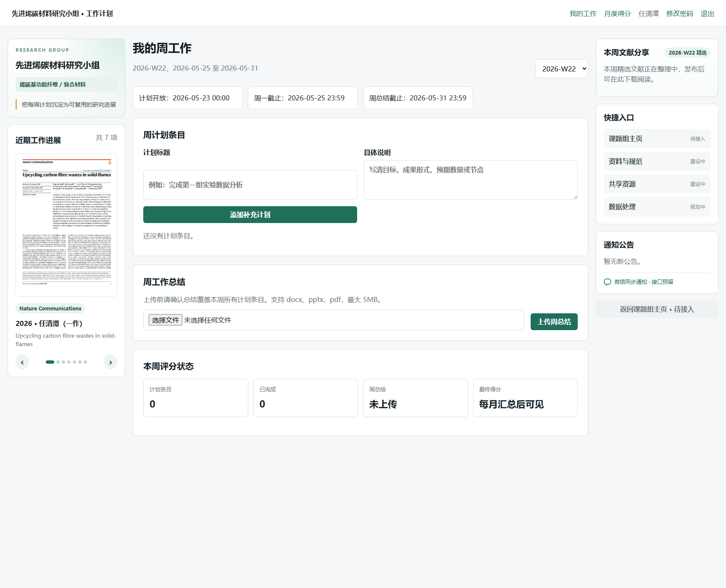726x588 pixels.
Task: Open the 共享资源 quick entry
Action: pyautogui.click(x=657, y=184)
